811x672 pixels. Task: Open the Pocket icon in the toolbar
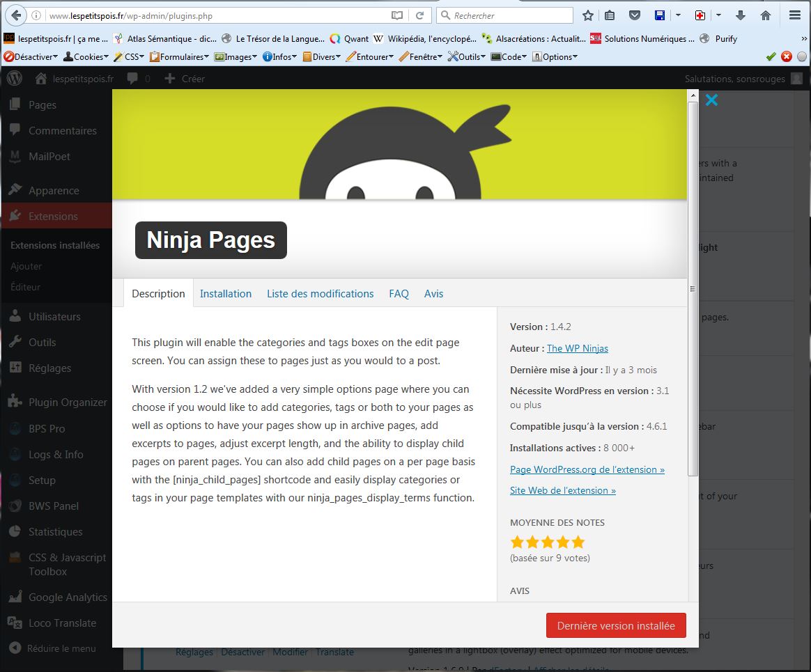634,15
